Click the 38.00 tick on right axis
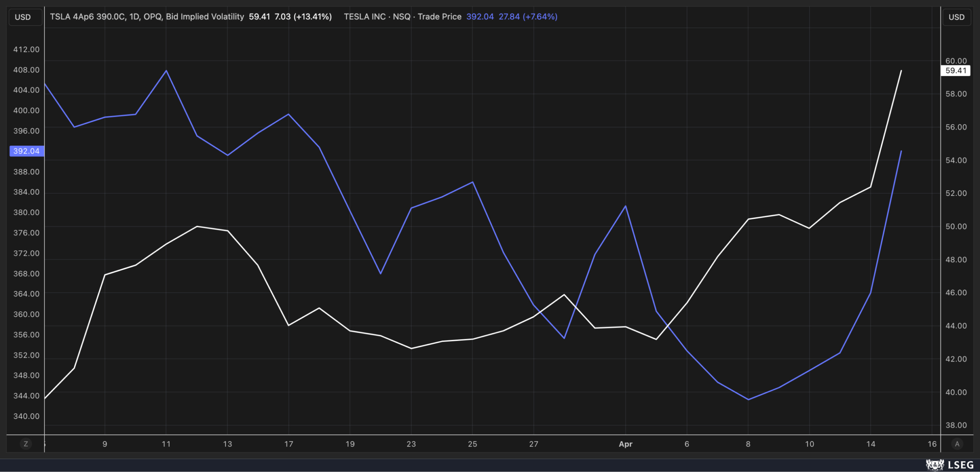 click(x=956, y=425)
